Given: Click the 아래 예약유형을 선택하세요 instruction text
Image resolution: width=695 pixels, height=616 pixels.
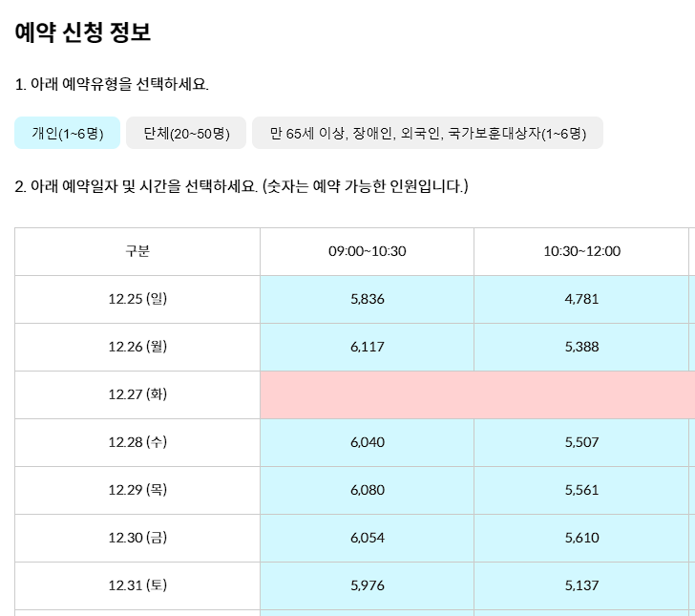Looking at the screenshot, I should (112, 84).
